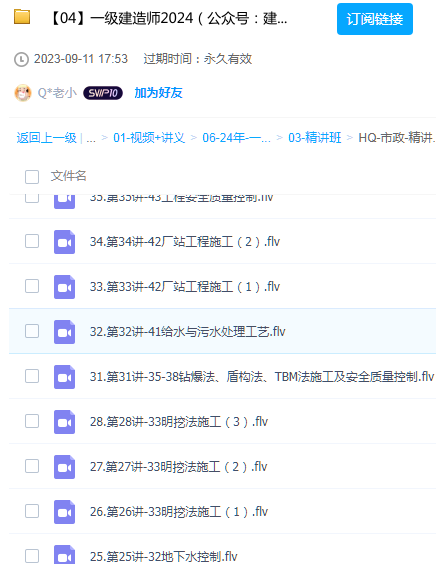The image size is (436, 564).
Task: Check the box for 31.第31讲 钻爆法 file
Action: click(x=32, y=376)
